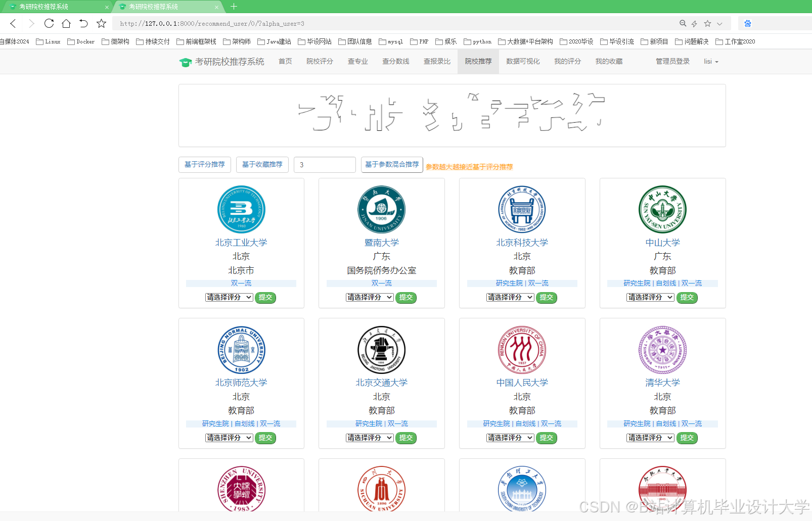Viewport: 812px width, 521px height.
Task: Click the Sichuan University emblem
Action: (382, 489)
